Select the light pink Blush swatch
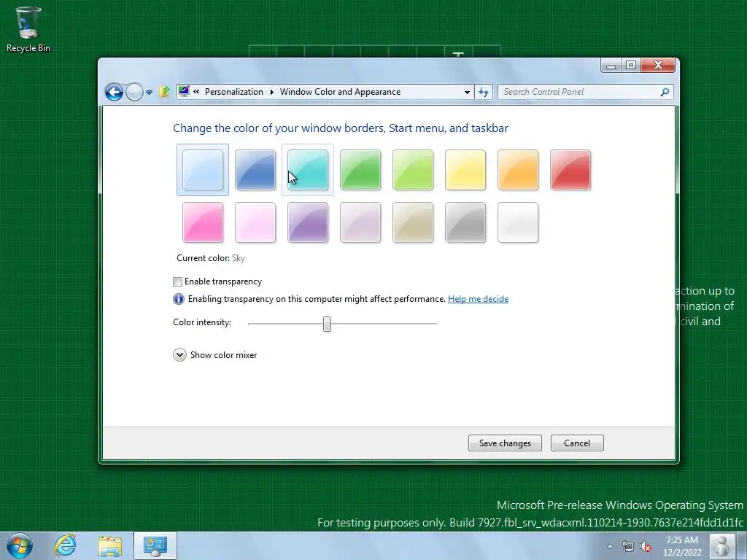 (255, 222)
